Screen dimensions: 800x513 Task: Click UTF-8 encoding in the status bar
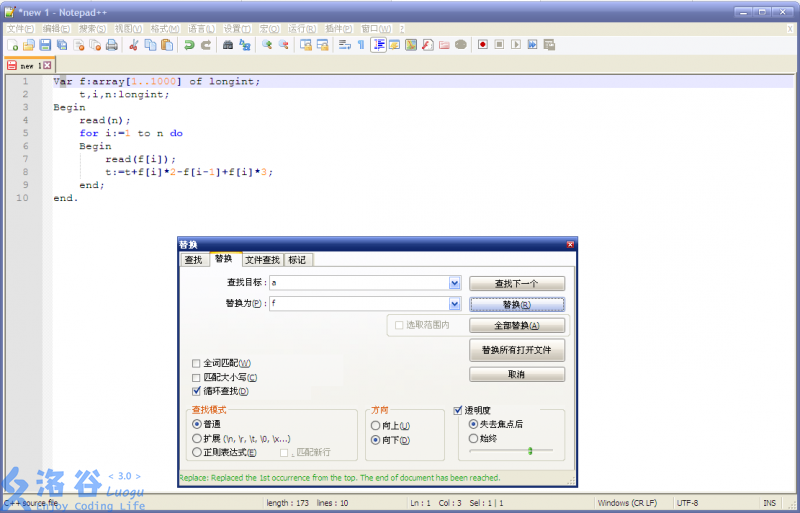(688, 503)
